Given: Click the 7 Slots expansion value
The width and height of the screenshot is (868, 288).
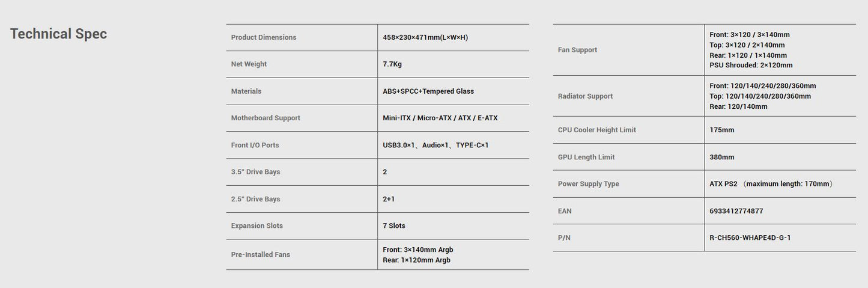Looking at the screenshot, I should [x=394, y=226].
